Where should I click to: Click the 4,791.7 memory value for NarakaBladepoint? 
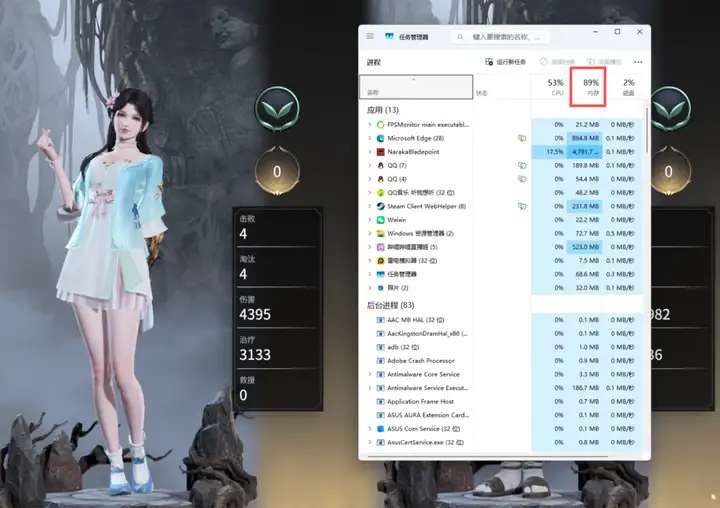pyautogui.click(x=585, y=152)
